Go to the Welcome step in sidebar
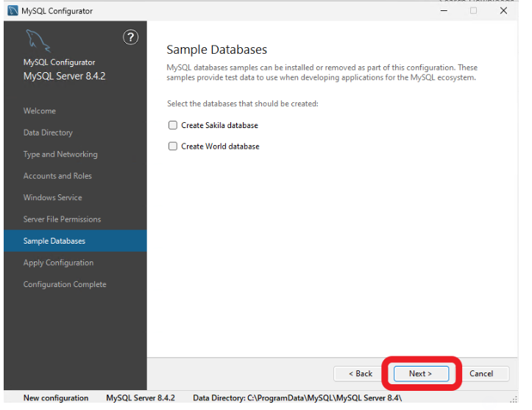The image size is (532, 410). tap(40, 111)
